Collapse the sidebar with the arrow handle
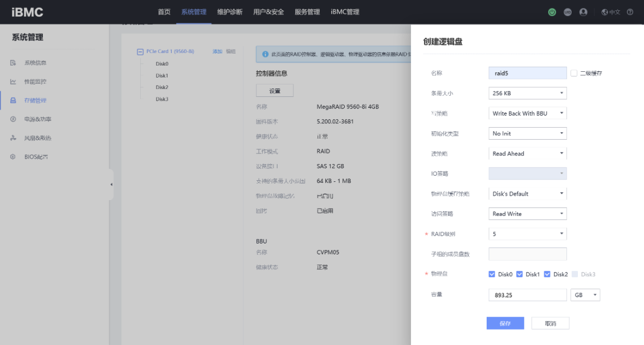 click(111, 184)
